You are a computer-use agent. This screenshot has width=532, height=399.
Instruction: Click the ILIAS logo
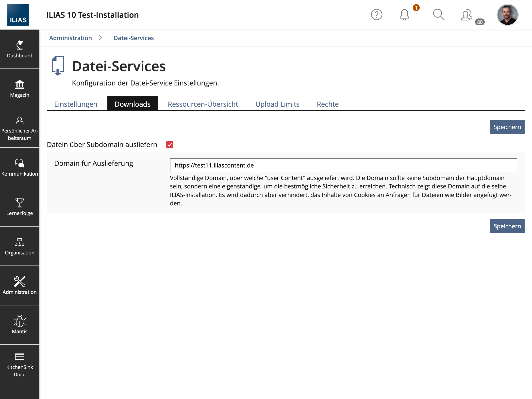18,15
